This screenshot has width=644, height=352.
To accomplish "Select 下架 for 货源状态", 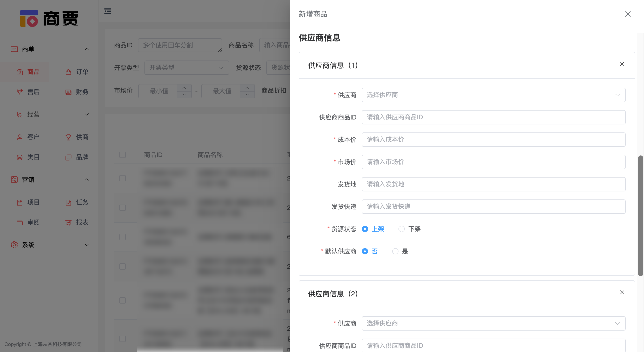I will click(402, 229).
